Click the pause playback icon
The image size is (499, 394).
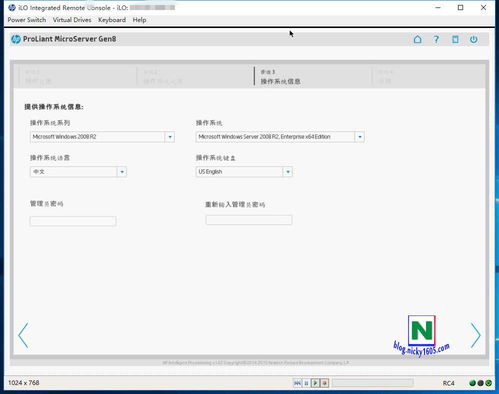click(306, 383)
